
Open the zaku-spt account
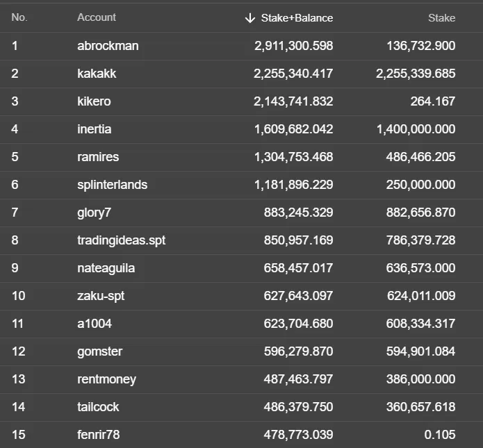(x=101, y=296)
